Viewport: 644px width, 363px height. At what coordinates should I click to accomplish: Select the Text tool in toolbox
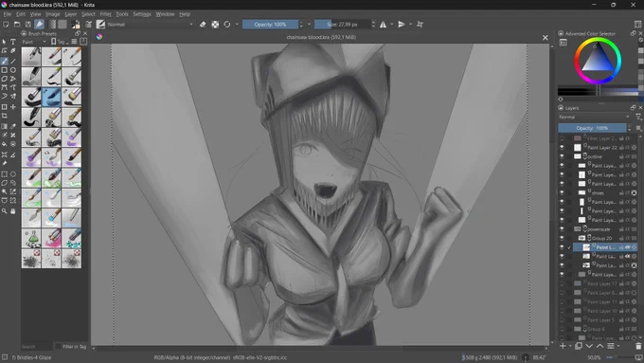[x=13, y=42]
